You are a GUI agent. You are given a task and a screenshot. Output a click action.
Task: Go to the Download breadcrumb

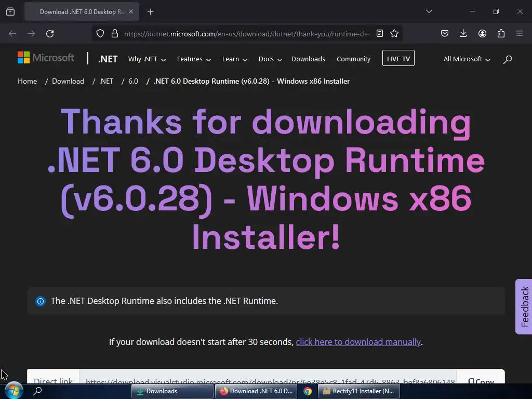tap(68, 81)
